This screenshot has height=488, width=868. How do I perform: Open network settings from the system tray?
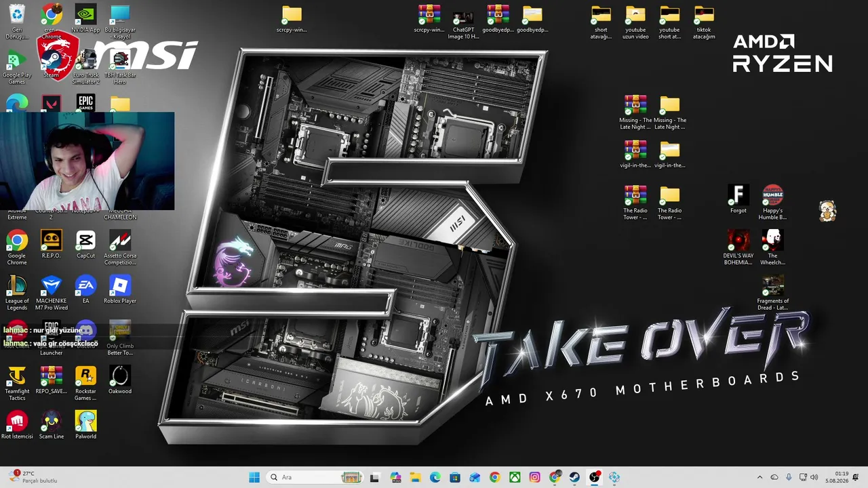pyautogui.click(x=804, y=477)
